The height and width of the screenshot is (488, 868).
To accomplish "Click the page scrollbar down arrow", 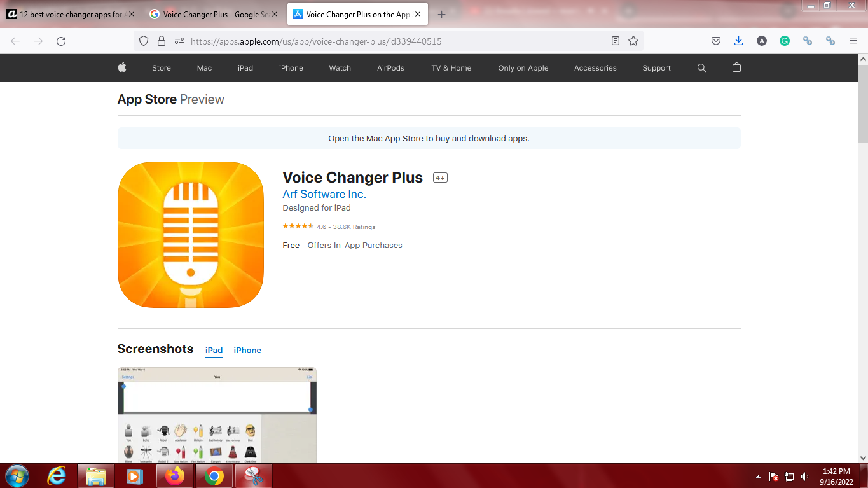I will pyautogui.click(x=863, y=457).
